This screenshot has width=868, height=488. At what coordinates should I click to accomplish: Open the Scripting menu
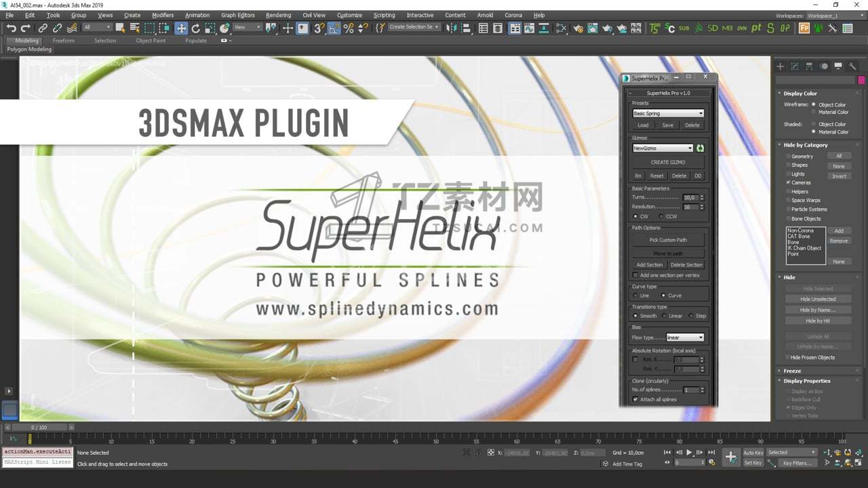pyautogui.click(x=384, y=15)
